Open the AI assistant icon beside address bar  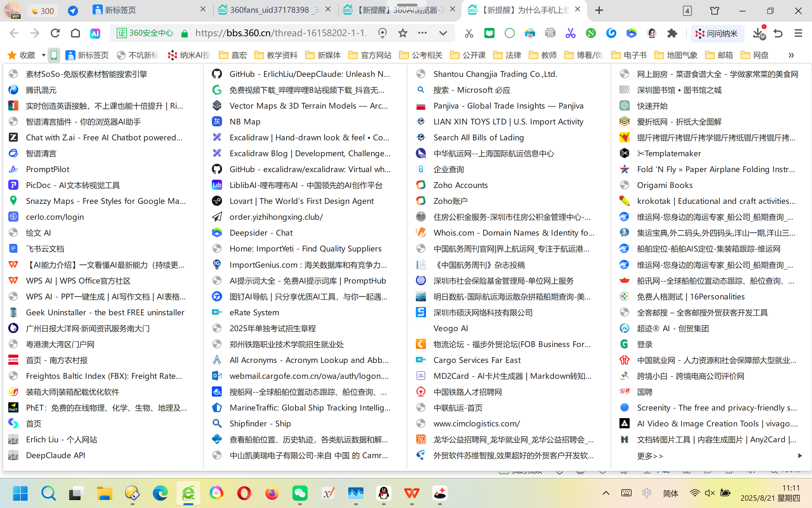click(95, 33)
